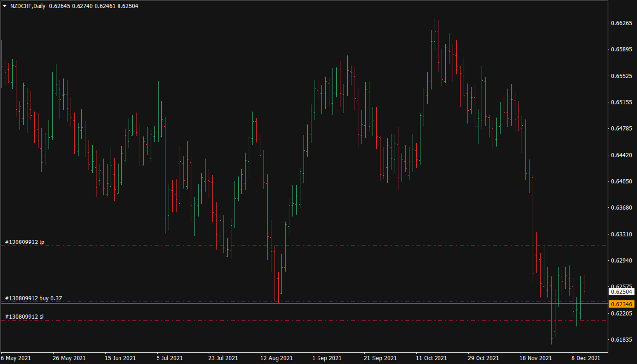Click the 12 Aug 2021 date label
Viewport: 637px width, 364px height.
pyautogui.click(x=276, y=358)
